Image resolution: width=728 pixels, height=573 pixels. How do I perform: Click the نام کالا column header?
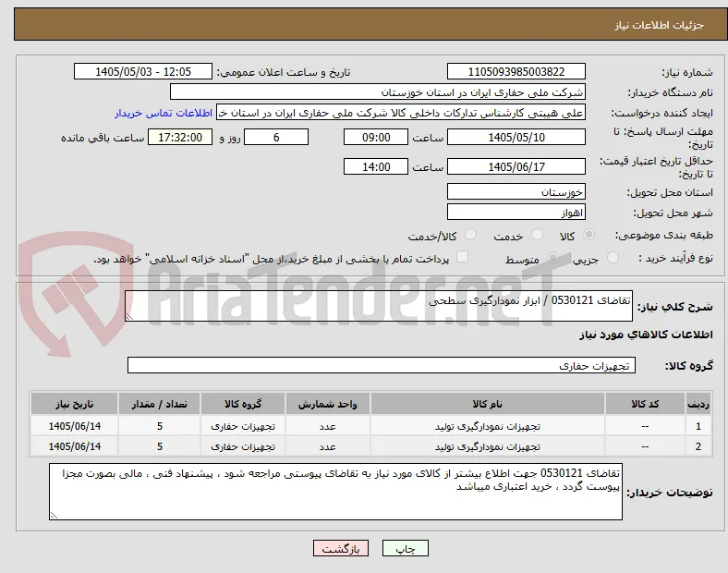click(488, 404)
